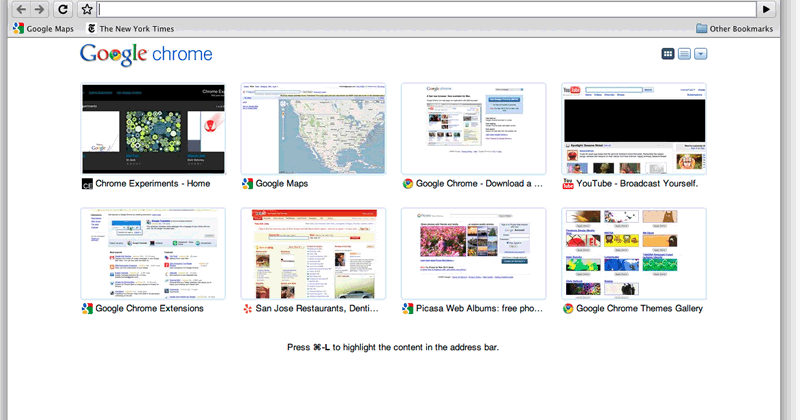Click 'Picasa Web Albums: free pho...' title
This screenshot has height=420, width=800.
(x=479, y=308)
